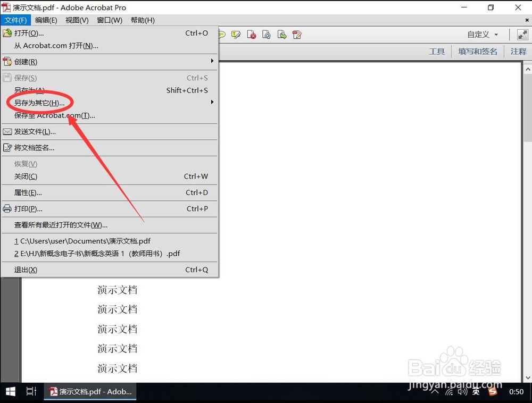Expand the 创建(R) submenu arrow
532x403 pixels.
[212, 61]
